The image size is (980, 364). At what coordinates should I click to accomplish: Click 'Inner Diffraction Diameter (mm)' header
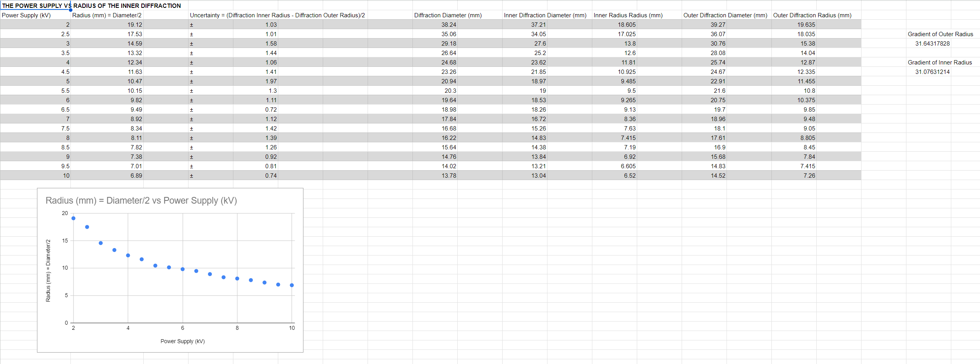pos(545,15)
